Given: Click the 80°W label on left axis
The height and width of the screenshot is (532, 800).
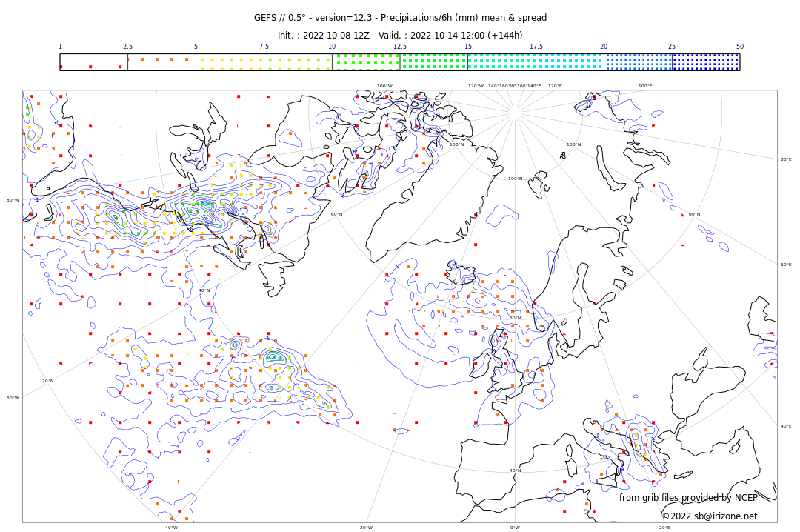Looking at the screenshot, I should point(13,200).
